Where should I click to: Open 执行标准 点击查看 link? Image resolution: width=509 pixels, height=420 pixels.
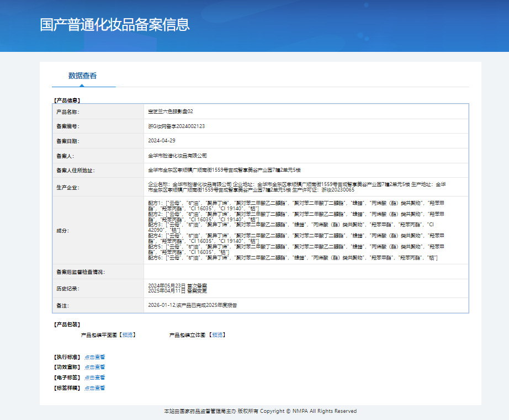coord(94,357)
